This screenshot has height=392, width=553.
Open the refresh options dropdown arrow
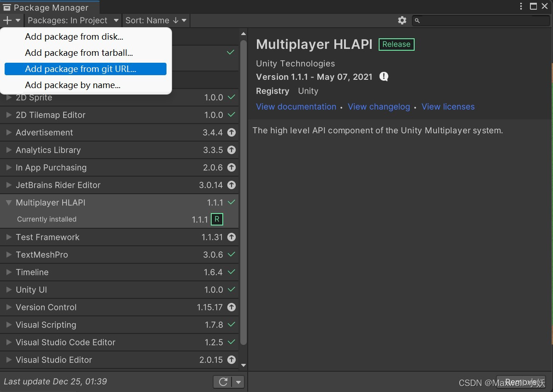pyautogui.click(x=238, y=382)
